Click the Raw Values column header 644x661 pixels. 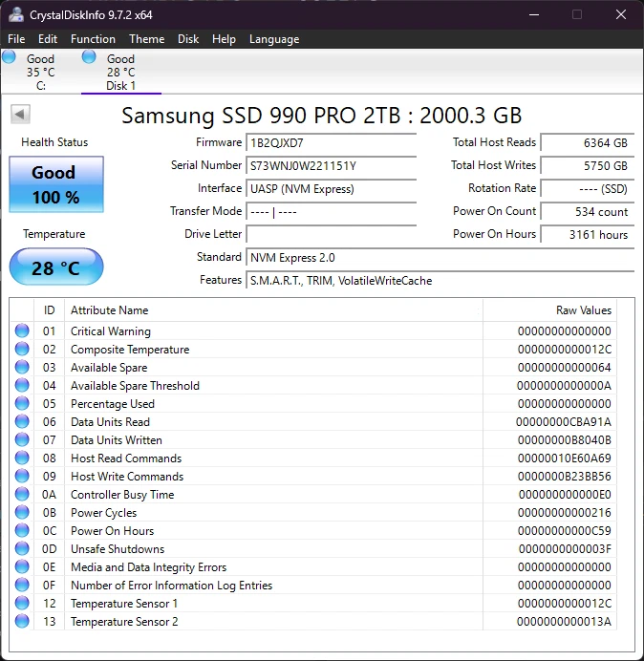point(549,310)
